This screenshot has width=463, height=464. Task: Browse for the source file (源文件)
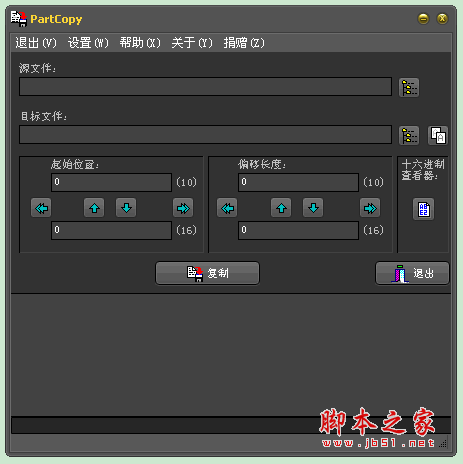coord(409,88)
